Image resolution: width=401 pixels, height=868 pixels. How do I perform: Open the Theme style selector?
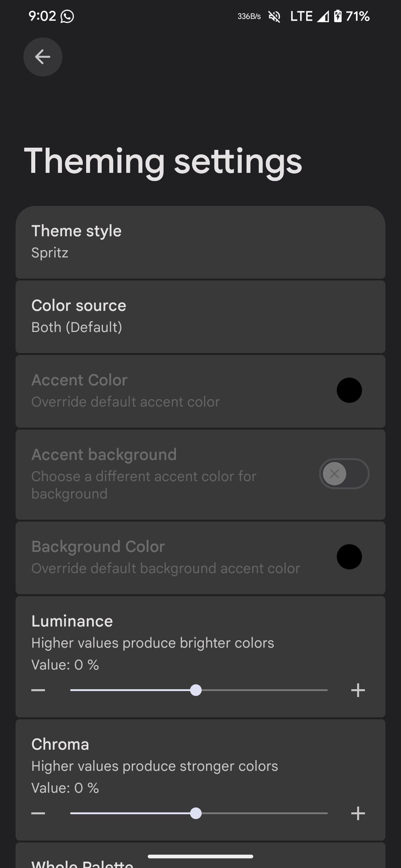coord(200,242)
